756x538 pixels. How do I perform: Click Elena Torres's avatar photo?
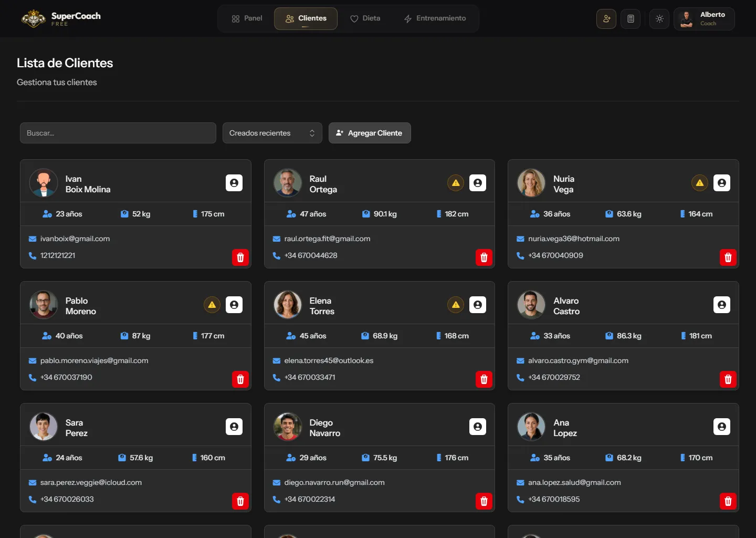pos(288,305)
